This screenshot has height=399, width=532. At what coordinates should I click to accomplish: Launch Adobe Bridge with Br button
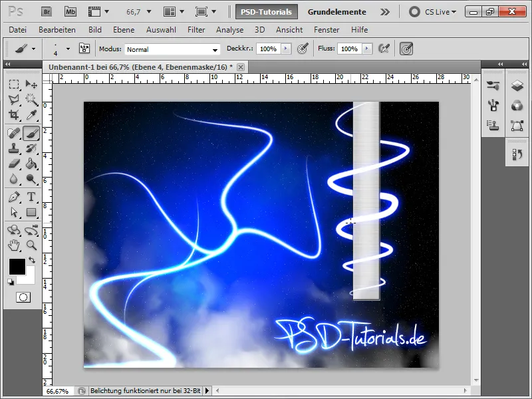[47, 12]
